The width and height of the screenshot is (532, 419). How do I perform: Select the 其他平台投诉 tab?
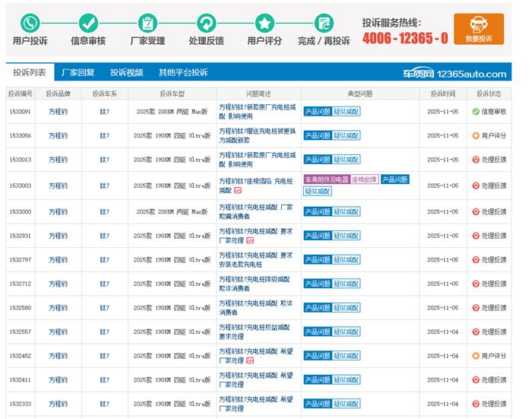(x=182, y=73)
